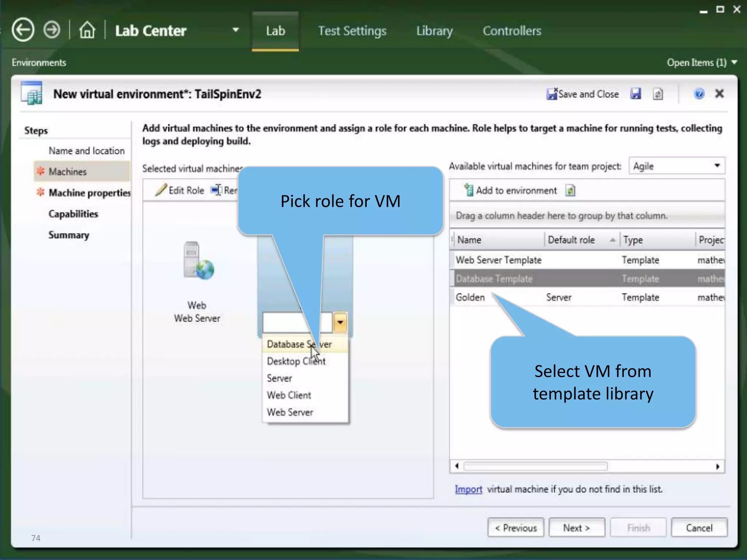Go to home via house icon

[x=87, y=30]
